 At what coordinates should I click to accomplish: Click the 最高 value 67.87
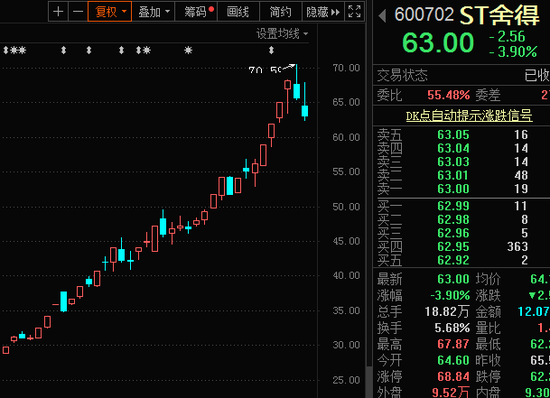453,344
